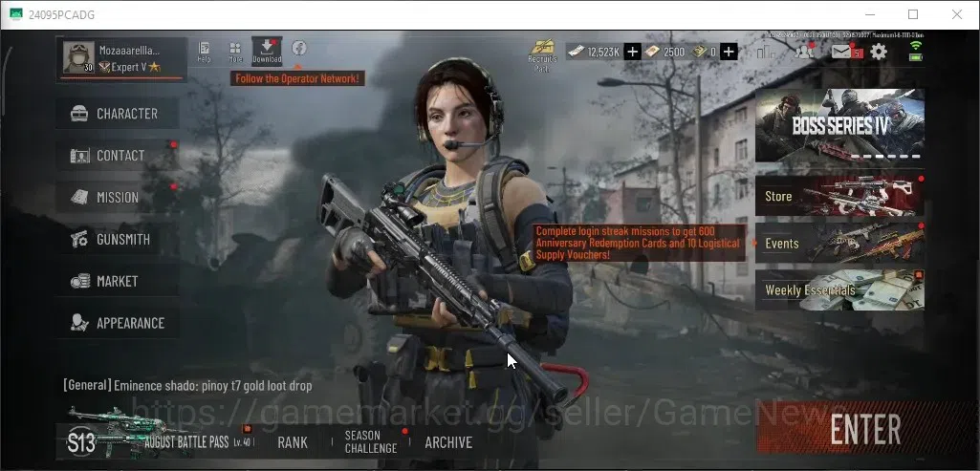Click the Mozaaarellla player name
Image resolution: width=980 pixels, height=471 pixels.
tap(129, 50)
